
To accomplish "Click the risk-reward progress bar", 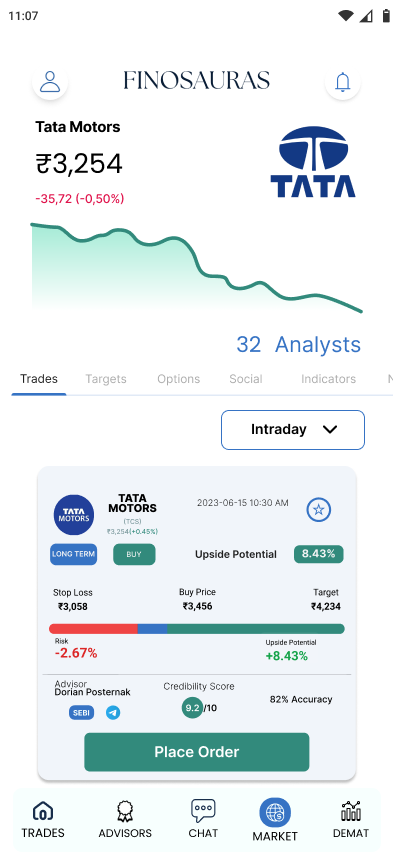I will tap(197, 629).
